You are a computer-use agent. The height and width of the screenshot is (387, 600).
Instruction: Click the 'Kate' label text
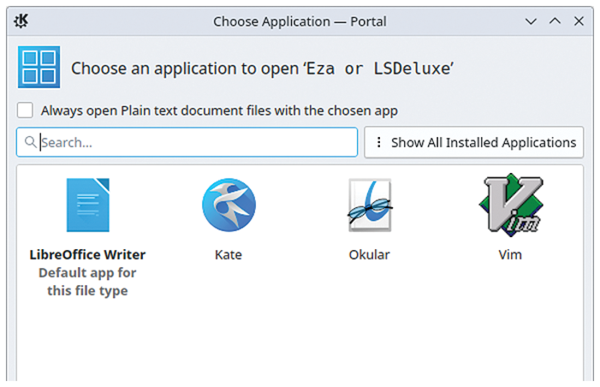(228, 255)
